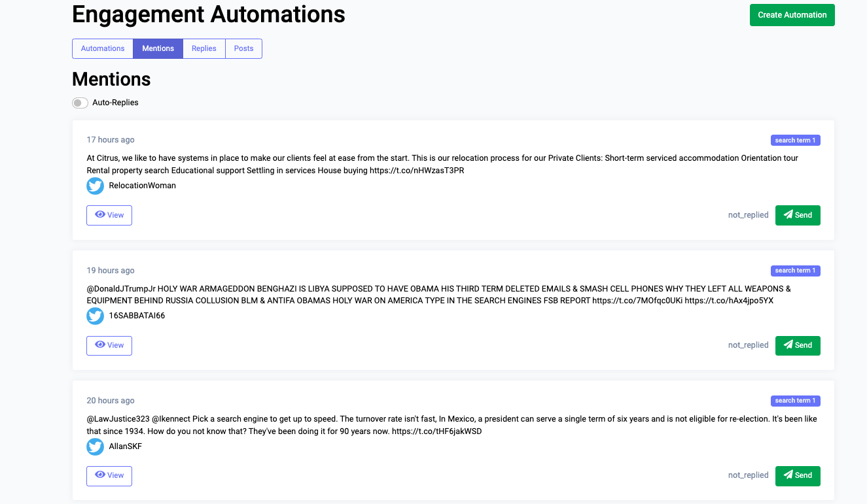Click paper plane icon for 16SABBATAI66 mention
The height and width of the screenshot is (504, 867).
click(x=788, y=344)
